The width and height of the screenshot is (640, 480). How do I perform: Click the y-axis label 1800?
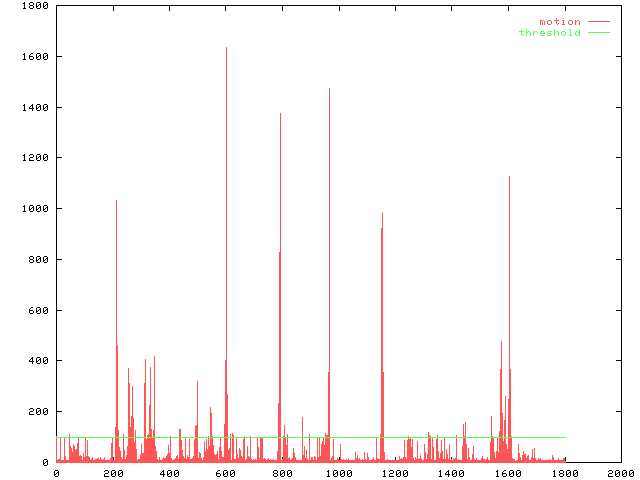35,6
